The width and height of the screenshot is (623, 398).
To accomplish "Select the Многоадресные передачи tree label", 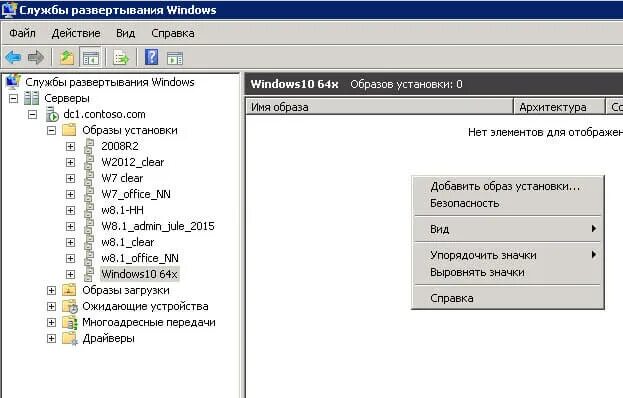I will [x=149, y=322].
